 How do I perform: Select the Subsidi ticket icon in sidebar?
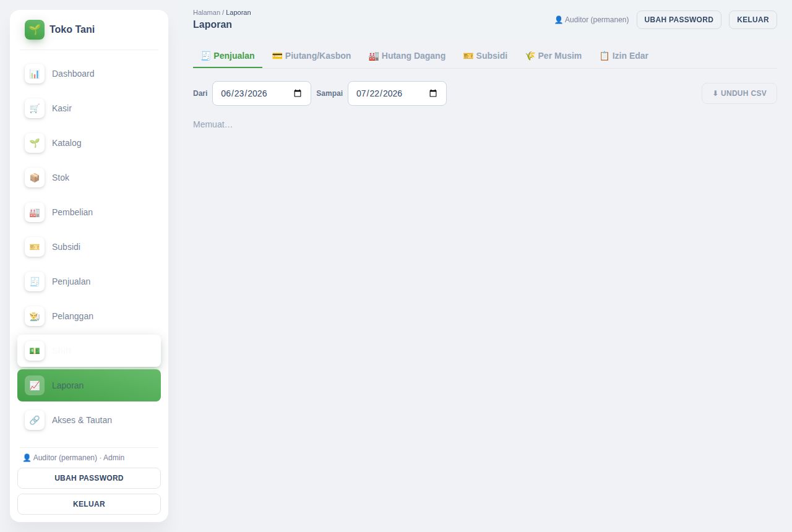(x=35, y=247)
